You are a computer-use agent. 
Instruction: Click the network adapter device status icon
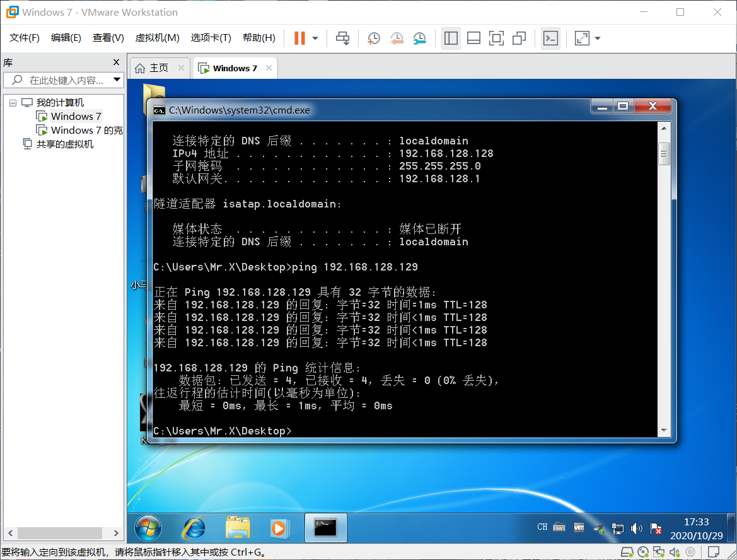658,552
